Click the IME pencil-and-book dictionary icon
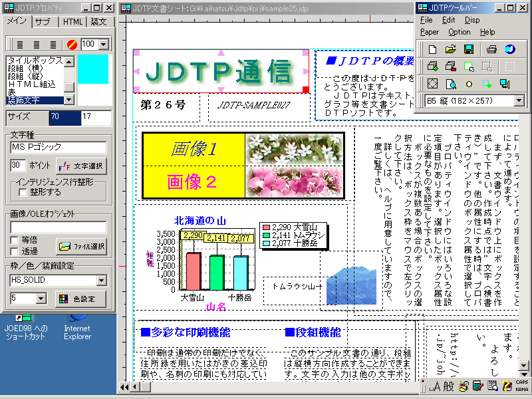The height and width of the screenshot is (399, 532). point(477,386)
